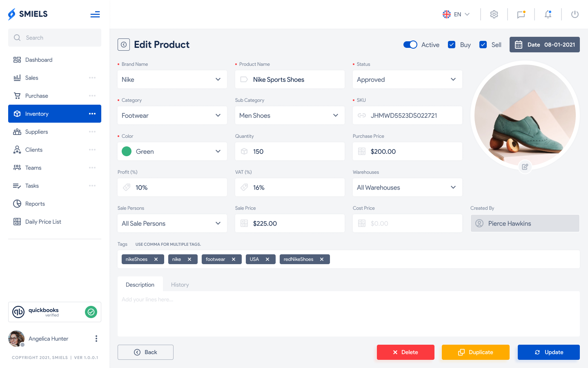Remove the nike tag
This screenshot has height=368, width=588.
point(189,259)
